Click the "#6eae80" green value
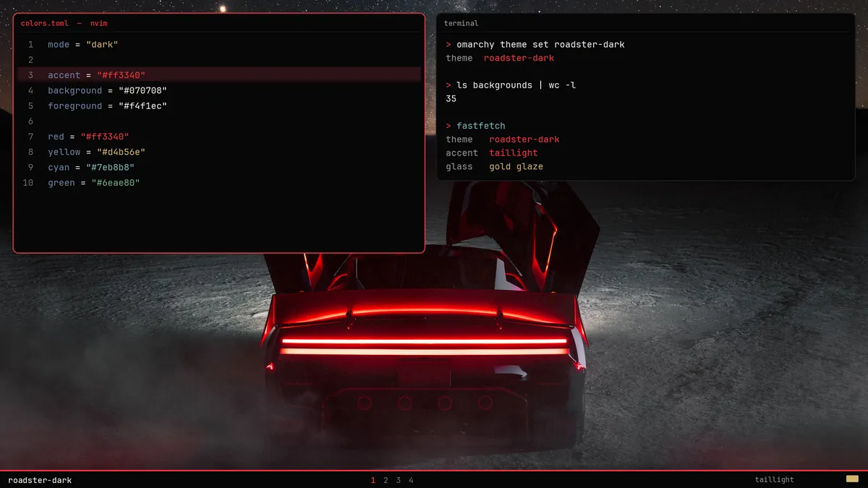This screenshot has height=488, width=868. (116, 183)
